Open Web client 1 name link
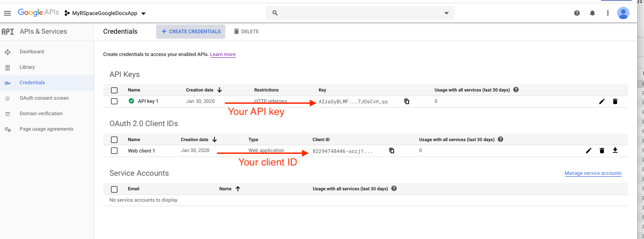Screen dimensions: 644x239 tap(142, 151)
